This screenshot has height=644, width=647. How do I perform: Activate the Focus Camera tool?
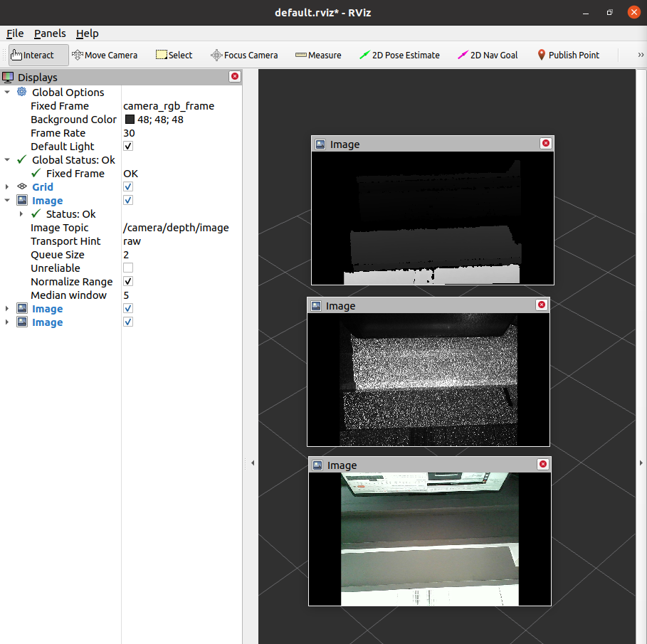(244, 55)
